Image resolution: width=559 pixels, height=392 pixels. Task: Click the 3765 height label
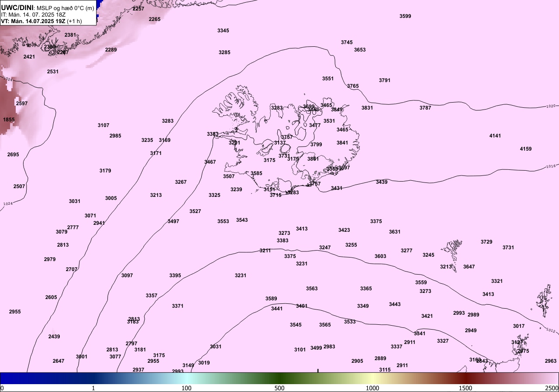tap(353, 86)
